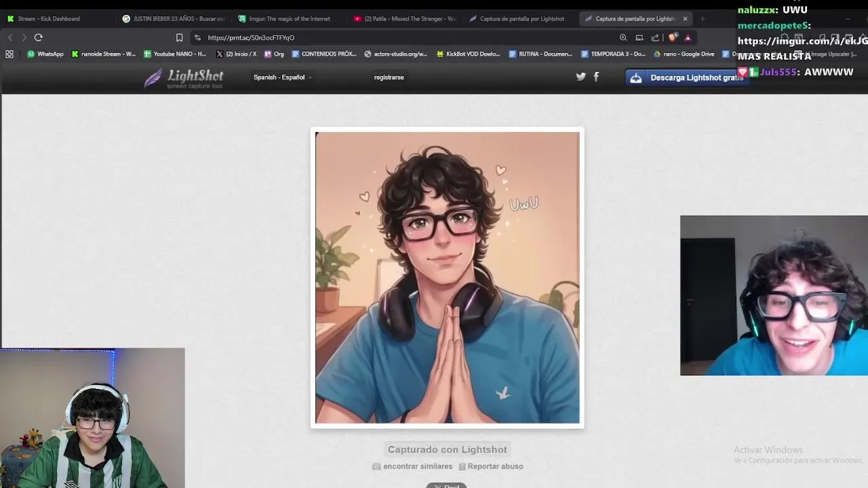Viewport: 868px width, 488px height.
Task: Open the nanoide Stream bookmark
Action: pos(104,54)
